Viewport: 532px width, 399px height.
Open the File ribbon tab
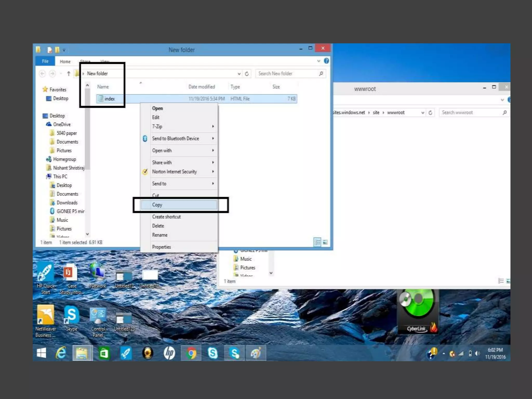coord(45,61)
